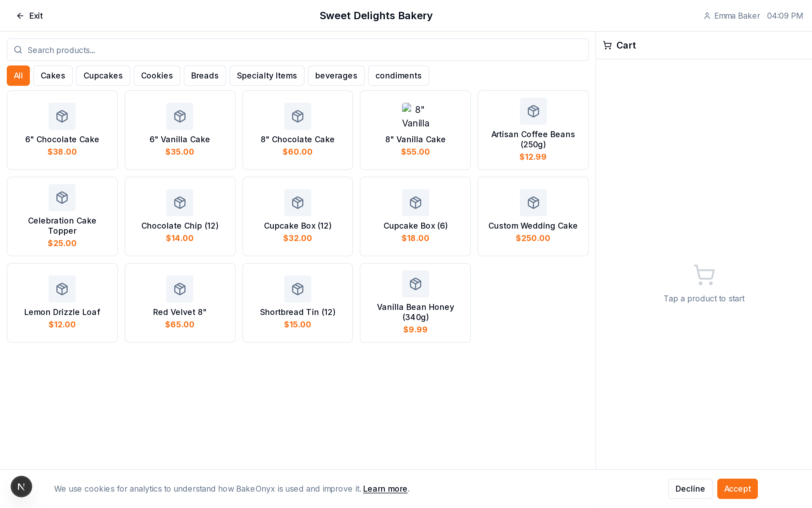The height and width of the screenshot is (508, 812).
Task: Click the Vanilla Bean Honey box icon
Action: click(415, 284)
